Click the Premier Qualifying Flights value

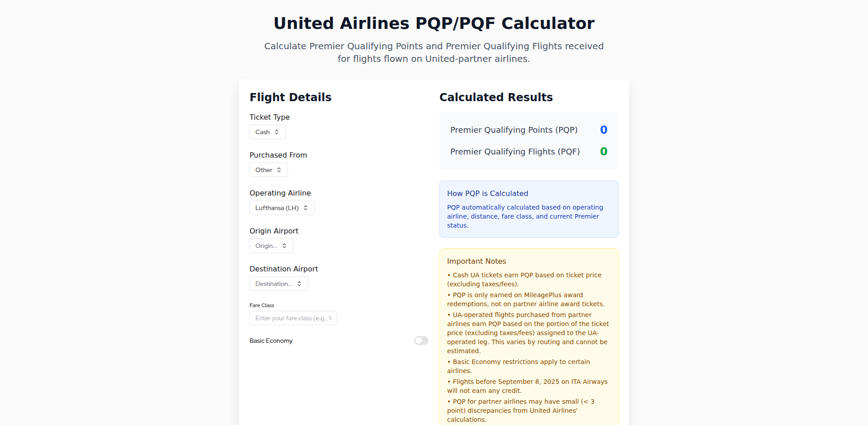click(x=604, y=151)
